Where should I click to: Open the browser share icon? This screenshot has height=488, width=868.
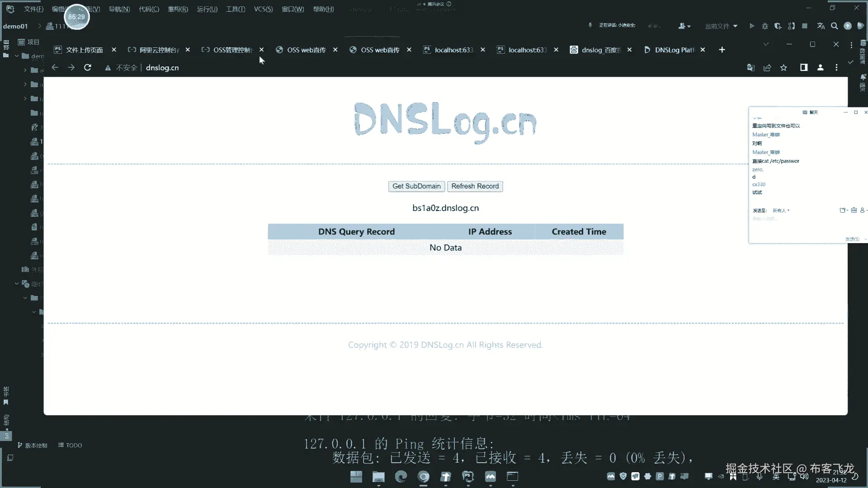pyautogui.click(x=767, y=68)
